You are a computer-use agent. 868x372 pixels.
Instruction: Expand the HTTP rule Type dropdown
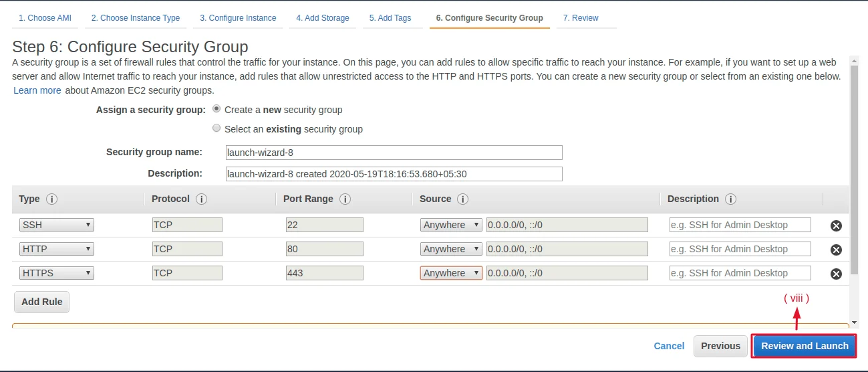pos(57,249)
